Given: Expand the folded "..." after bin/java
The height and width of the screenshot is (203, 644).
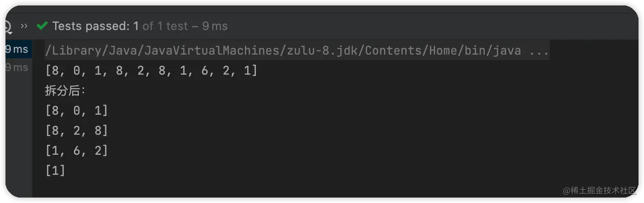Looking at the screenshot, I should tap(540, 50).
